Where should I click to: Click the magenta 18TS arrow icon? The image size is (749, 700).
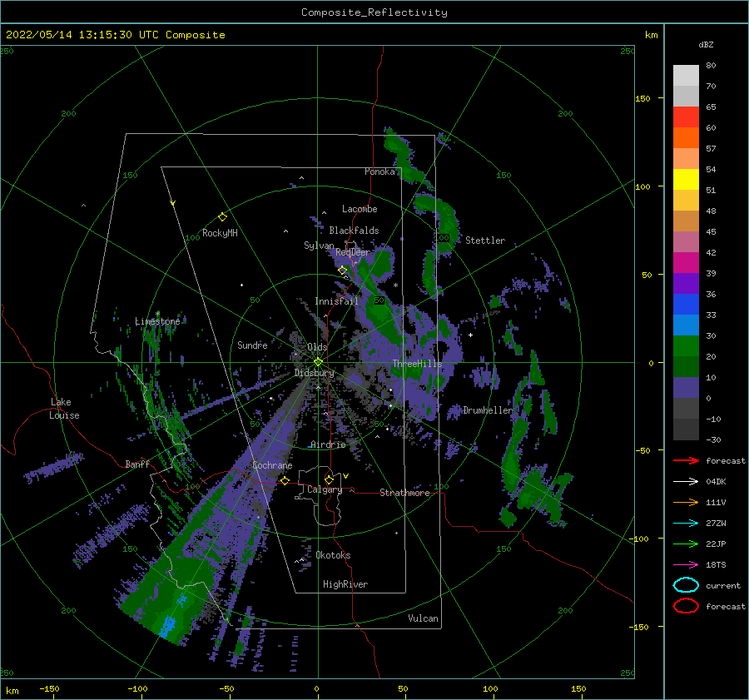pos(686,565)
